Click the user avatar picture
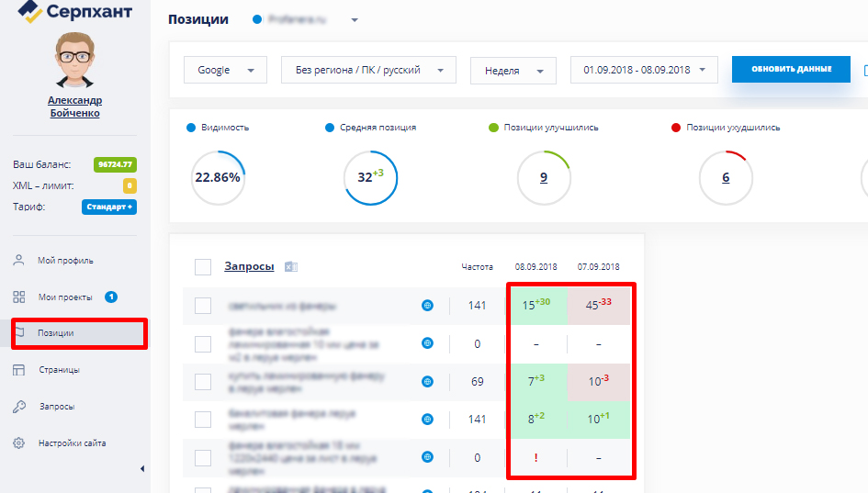The width and height of the screenshot is (868, 493). (x=74, y=62)
